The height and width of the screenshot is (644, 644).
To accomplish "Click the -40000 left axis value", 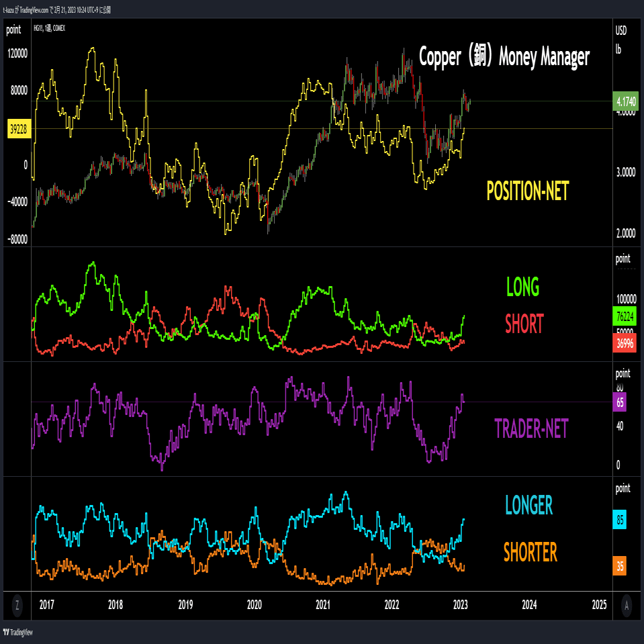I will coord(17,201).
